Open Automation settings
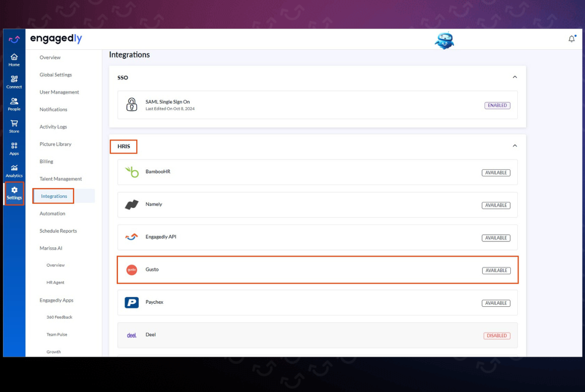585x392 pixels. click(x=52, y=214)
